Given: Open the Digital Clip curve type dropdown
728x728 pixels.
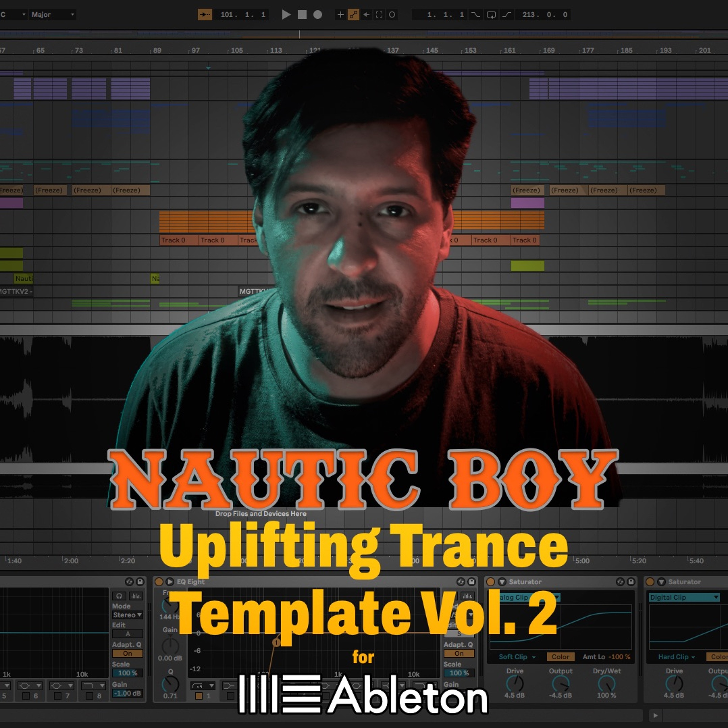Looking at the screenshot, I should pos(684,597).
